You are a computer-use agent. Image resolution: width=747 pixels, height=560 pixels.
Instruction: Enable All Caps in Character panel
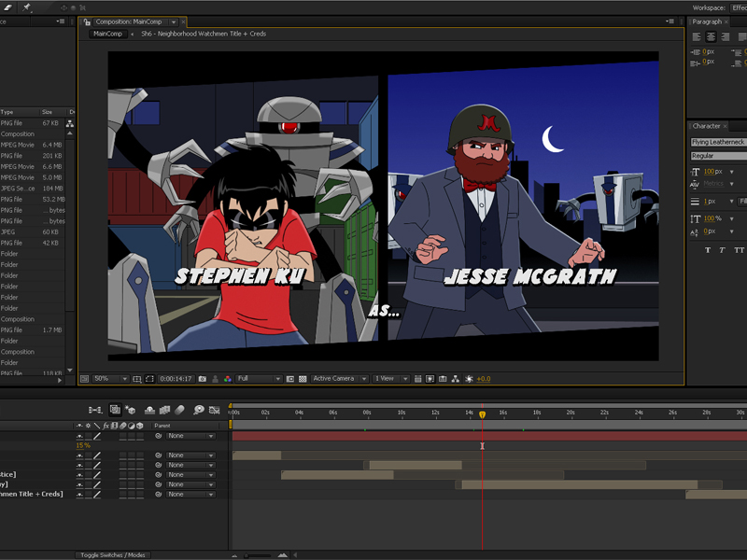[x=739, y=250]
